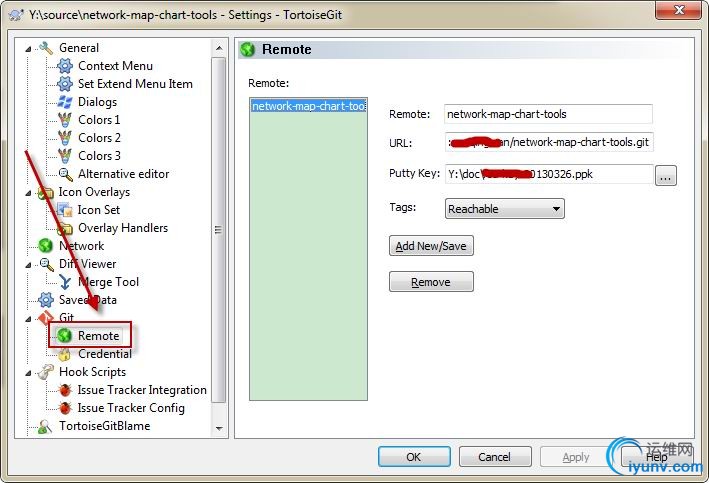Click the Merge Tool icon

(65, 282)
